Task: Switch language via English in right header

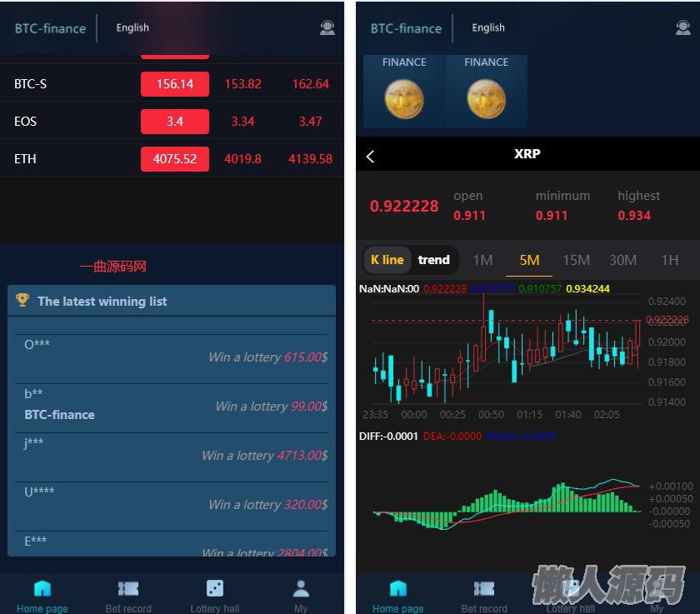Action: [x=488, y=27]
